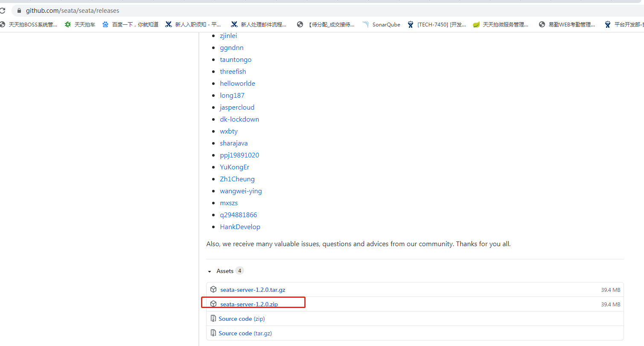Open contributor wangwei-ying profile
This screenshot has width=644, height=346.
click(x=241, y=191)
